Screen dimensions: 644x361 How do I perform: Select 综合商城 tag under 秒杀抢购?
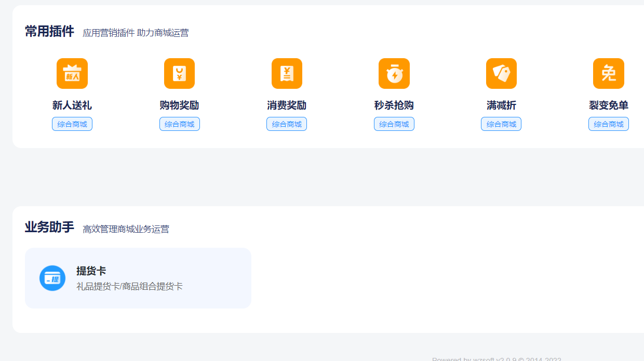coord(394,124)
